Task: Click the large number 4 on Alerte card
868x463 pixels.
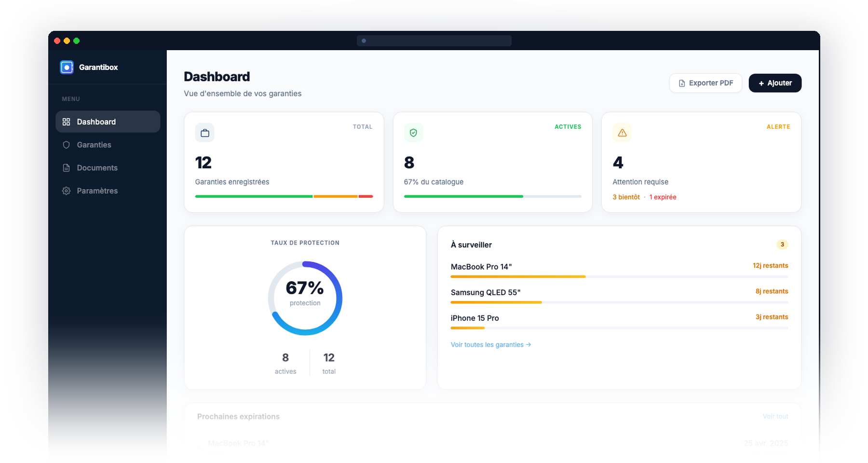Action: pos(618,163)
